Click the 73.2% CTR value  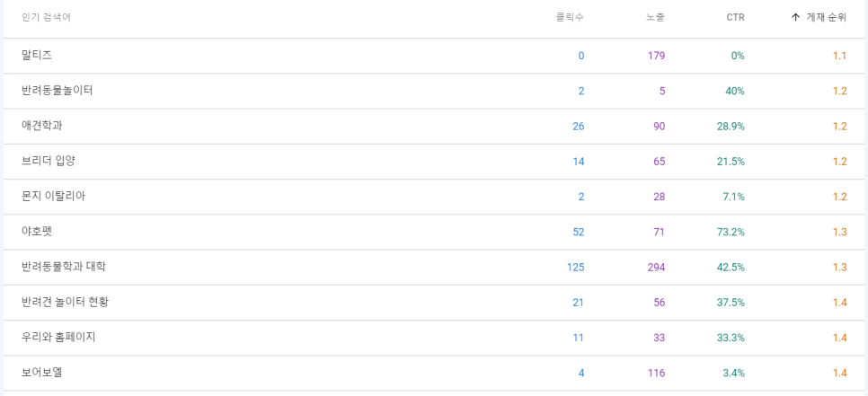click(731, 233)
